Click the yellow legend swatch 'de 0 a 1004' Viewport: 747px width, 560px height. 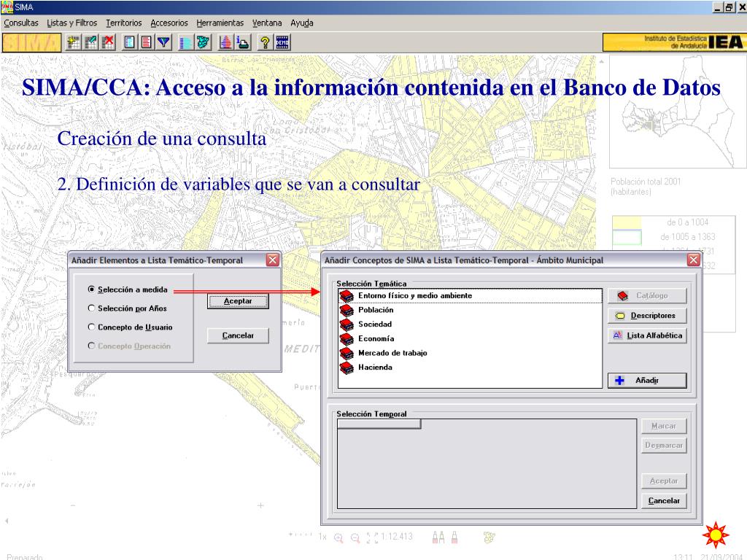tap(627, 222)
